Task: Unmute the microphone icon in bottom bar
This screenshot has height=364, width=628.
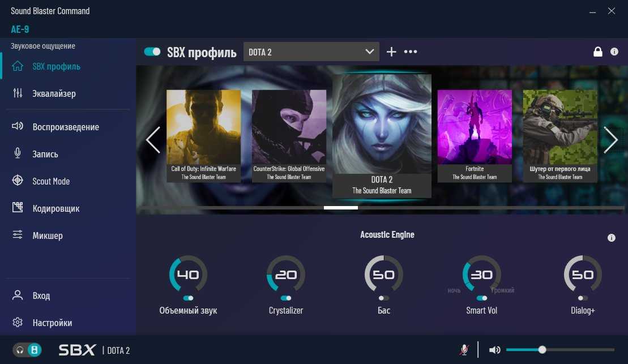Action: click(464, 350)
